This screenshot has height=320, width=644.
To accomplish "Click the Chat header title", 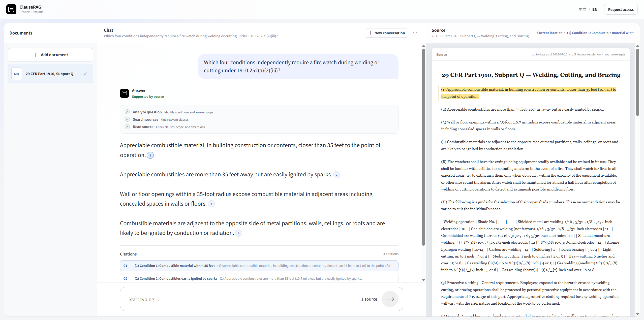I will click(x=108, y=30).
